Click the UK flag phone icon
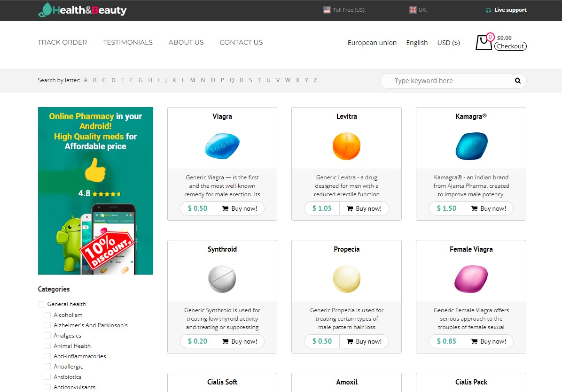Viewport: 562px width, 392px height. (x=413, y=10)
